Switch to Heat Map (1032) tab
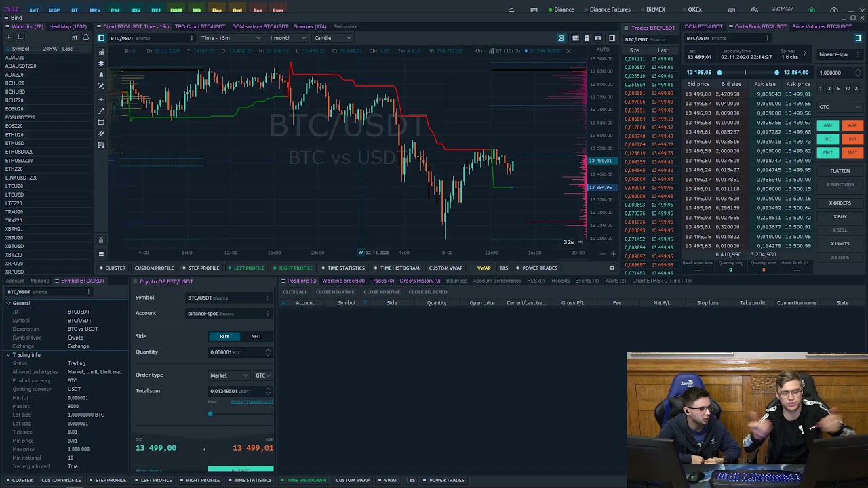Screen dimensions: 868x488 point(68,26)
